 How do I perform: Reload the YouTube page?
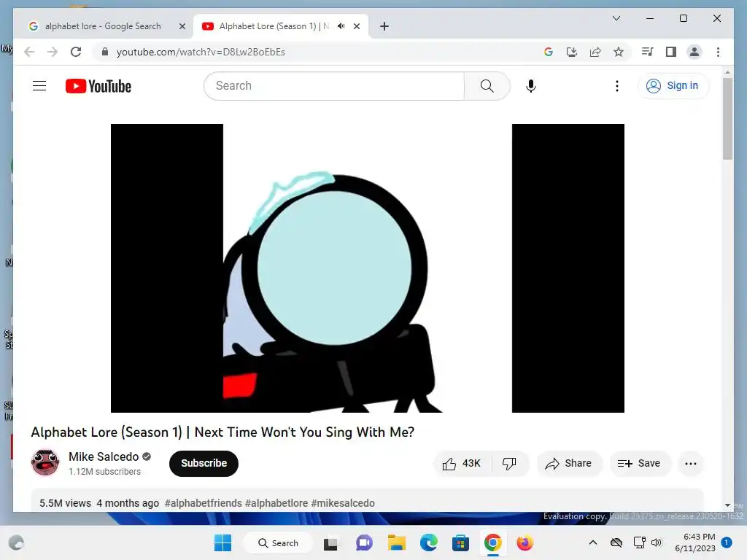pos(76,52)
